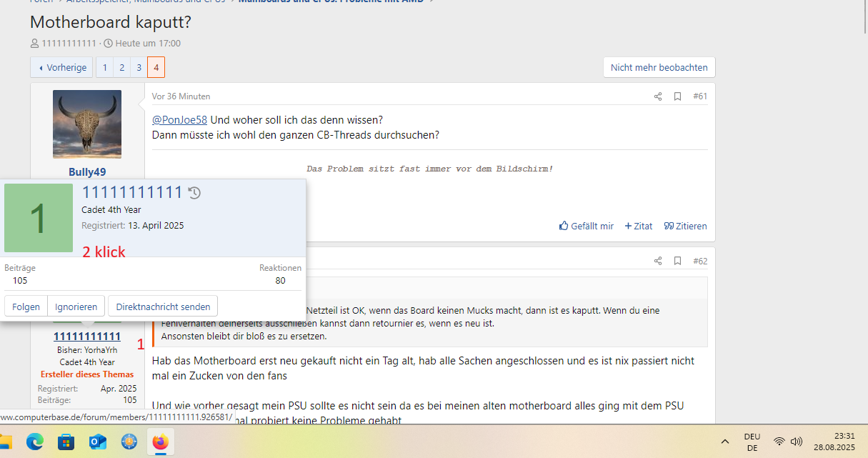The image size is (868, 458).
Task: Open @PonJoe58 mention link
Action: 179,119
